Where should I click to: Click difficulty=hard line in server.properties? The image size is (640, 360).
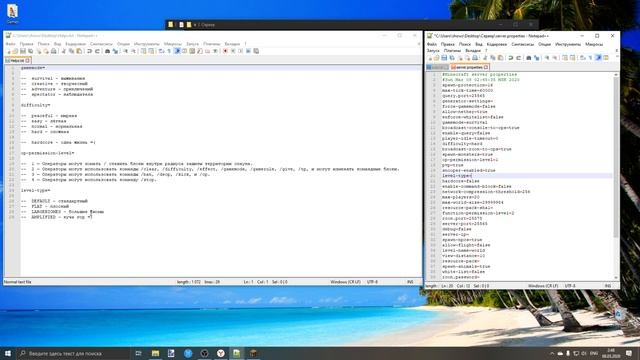[x=462, y=144]
